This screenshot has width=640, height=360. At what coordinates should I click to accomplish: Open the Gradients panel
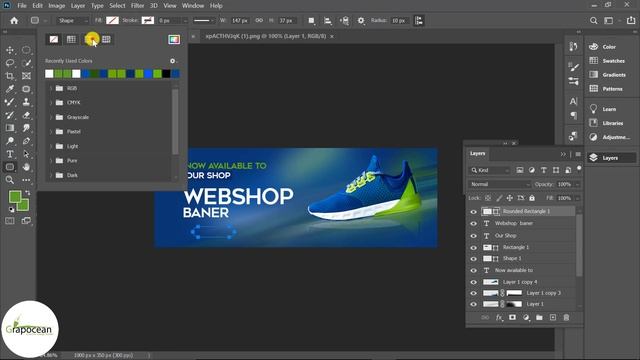pos(608,75)
